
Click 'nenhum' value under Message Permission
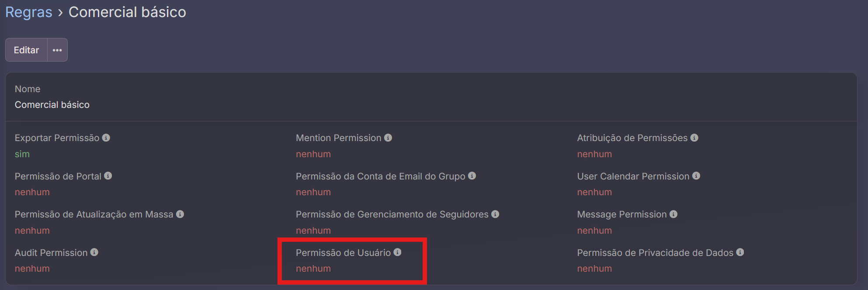[x=594, y=231]
